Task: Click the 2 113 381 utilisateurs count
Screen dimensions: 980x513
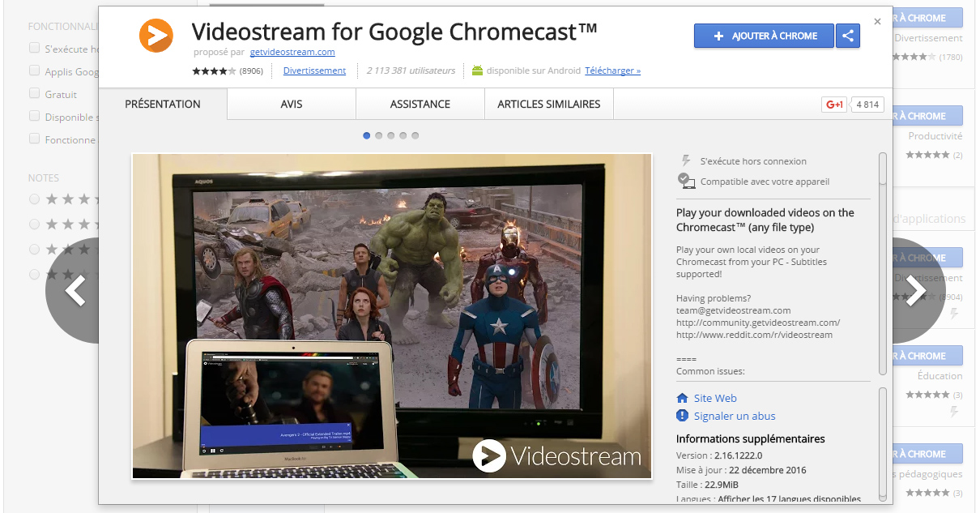Action: coord(411,71)
